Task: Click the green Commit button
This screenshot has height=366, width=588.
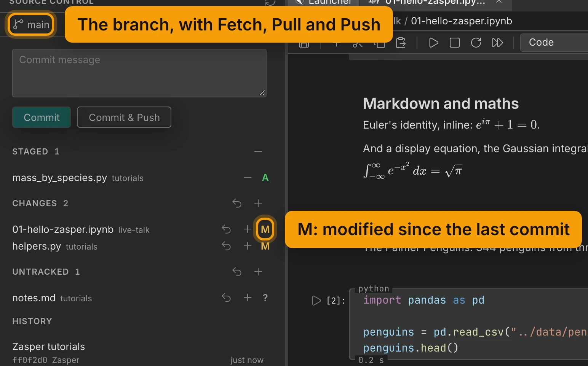Action: tap(42, 117)
